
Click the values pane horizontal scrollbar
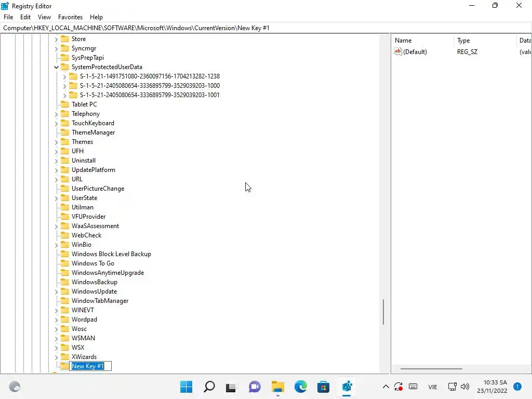pyautogui.click(x=431, y=369)
